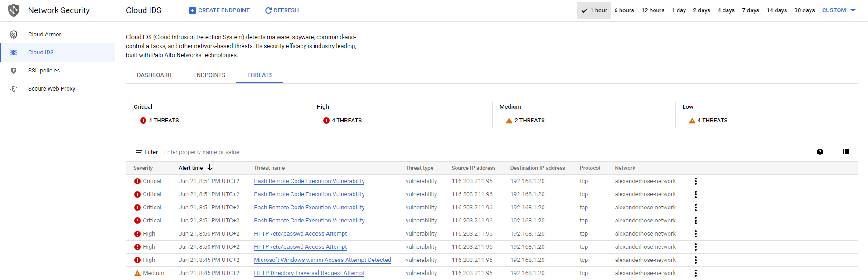The height and width of the screenshot is (280, 868).
Task: Select the 1 hour time range
Action: (594, 10)
